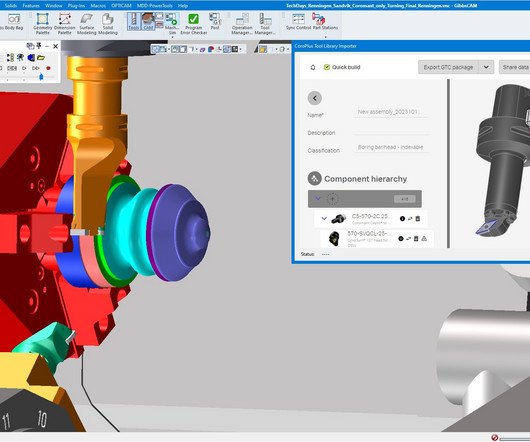Open the Tool Manager
Screen dimensions: 530x442
tap(265, 23)
